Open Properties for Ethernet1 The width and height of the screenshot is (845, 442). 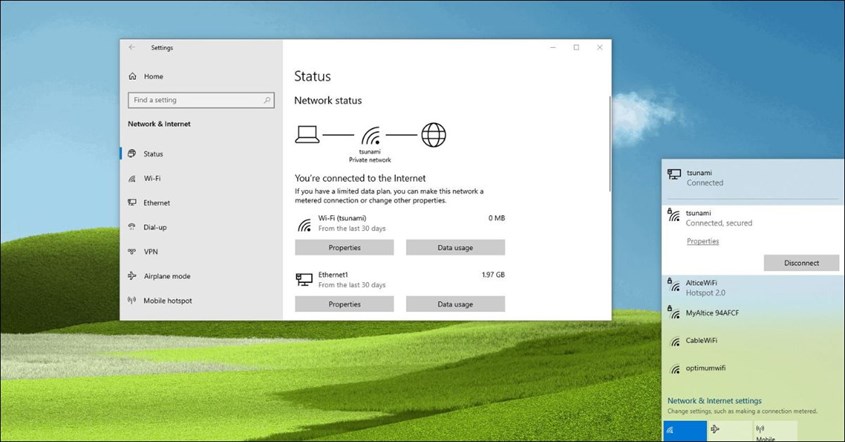pyautogui.click(x=344, y=304)
